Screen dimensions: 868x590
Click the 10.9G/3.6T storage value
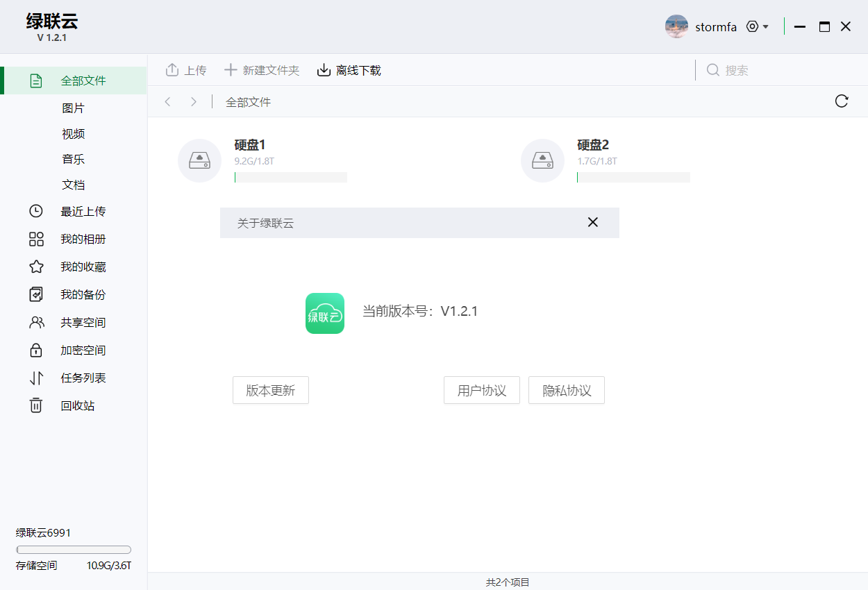point(109,566)
